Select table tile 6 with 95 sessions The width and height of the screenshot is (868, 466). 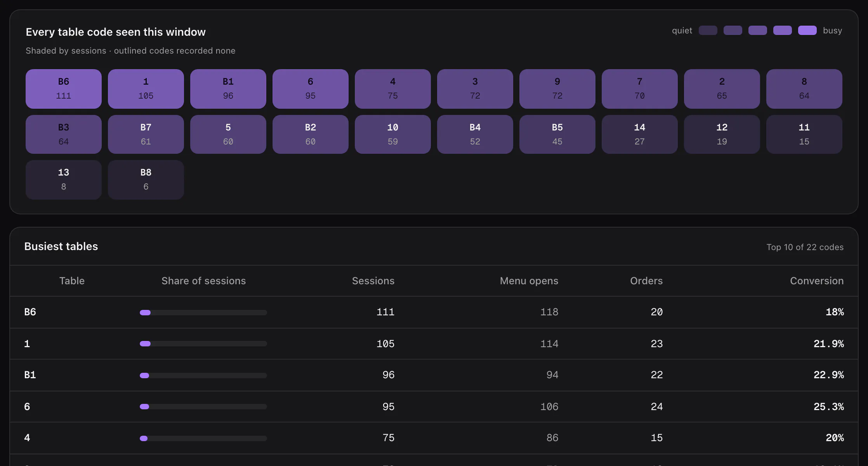coord(311,89)
